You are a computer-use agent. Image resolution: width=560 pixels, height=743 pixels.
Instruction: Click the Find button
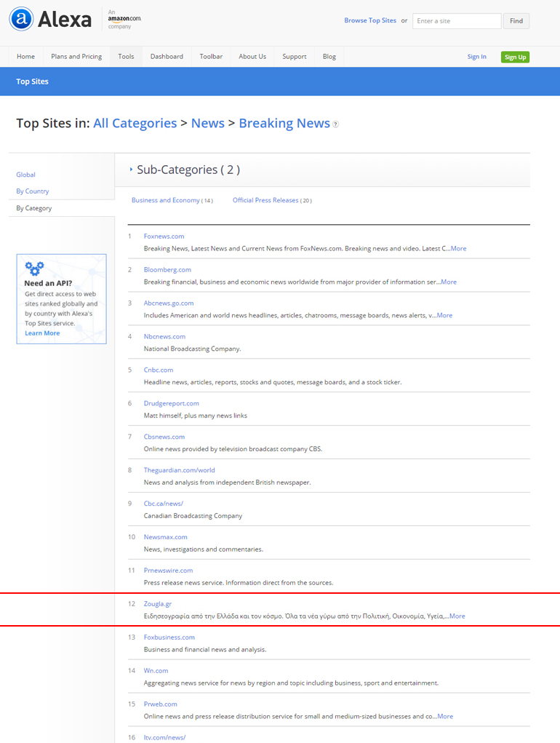pyautogui.click(x=516, y=21)
